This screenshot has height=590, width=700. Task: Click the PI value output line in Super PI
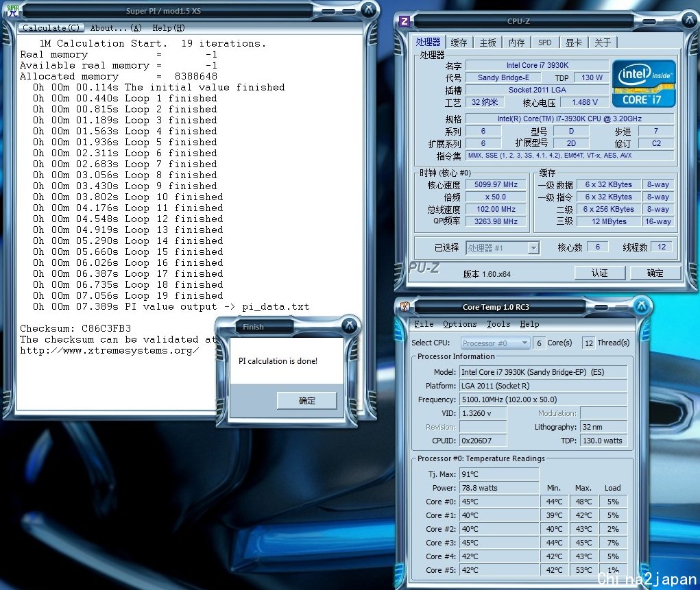pyautogui.click(x=171, y=306)
